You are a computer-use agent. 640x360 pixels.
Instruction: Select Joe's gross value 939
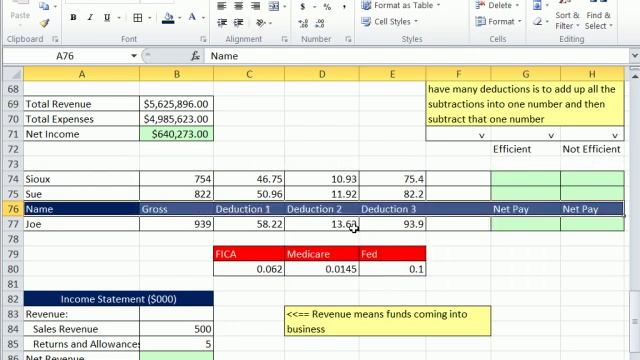click(x=176, y=224)
